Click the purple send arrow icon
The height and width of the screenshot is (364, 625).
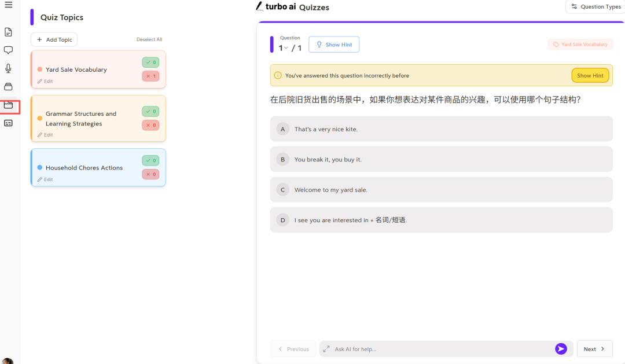coord(561,348)
